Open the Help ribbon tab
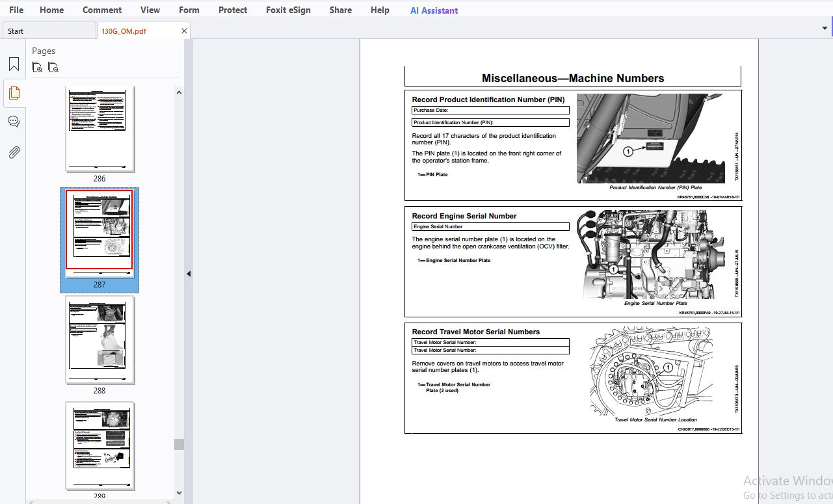The height and width of the screenshot is (504, 833). click(x=380, y=10)
